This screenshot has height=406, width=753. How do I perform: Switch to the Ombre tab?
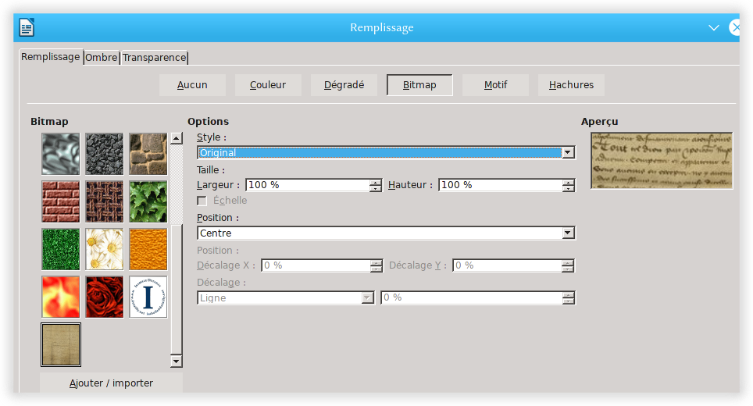tap(101, 58)
